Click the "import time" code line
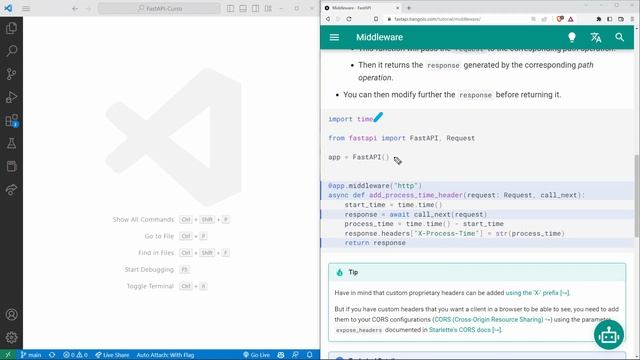The image size is (640, 360). click(351, 119)
